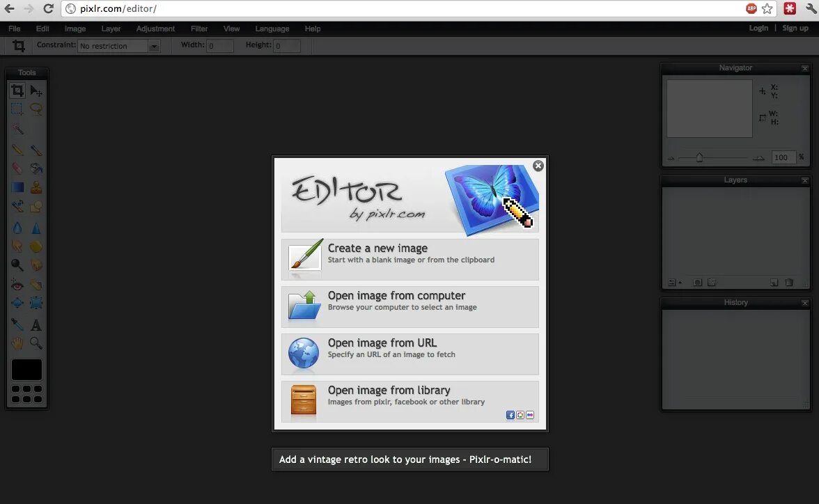Choose Create a new image

click(x=410, y=260)
